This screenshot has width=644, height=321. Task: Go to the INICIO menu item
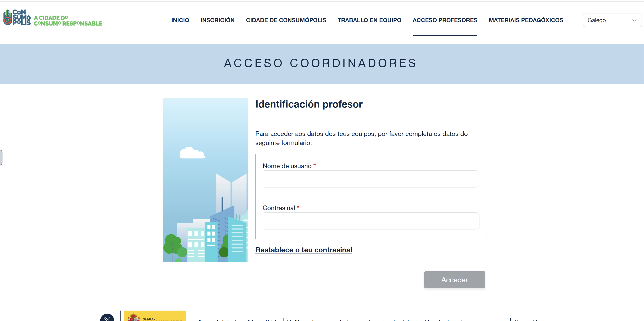[x=180, y=20]
